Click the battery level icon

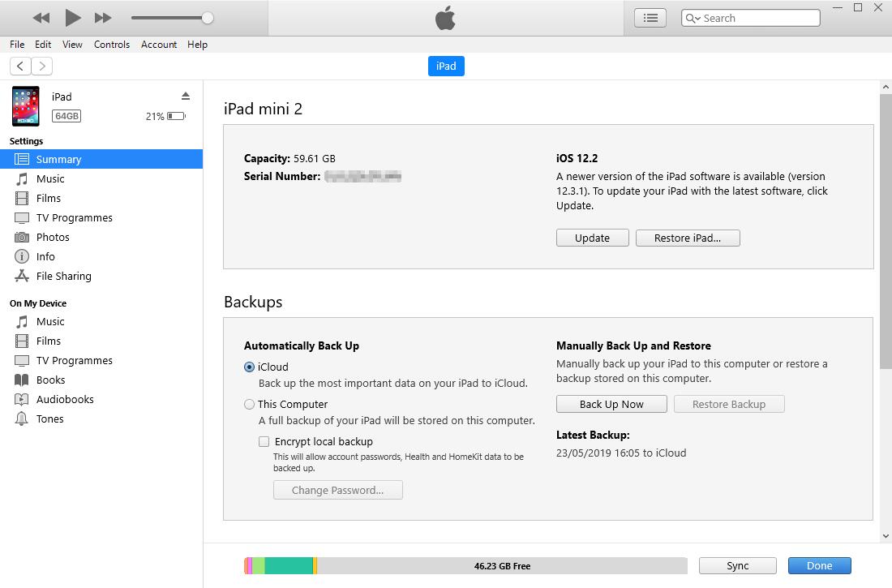(176, 116)
